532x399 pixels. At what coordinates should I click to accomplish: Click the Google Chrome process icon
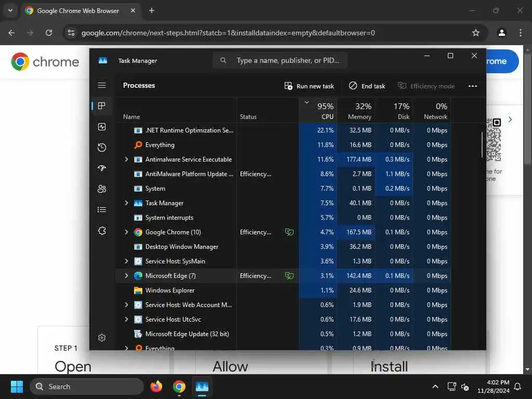coord(138,232)
